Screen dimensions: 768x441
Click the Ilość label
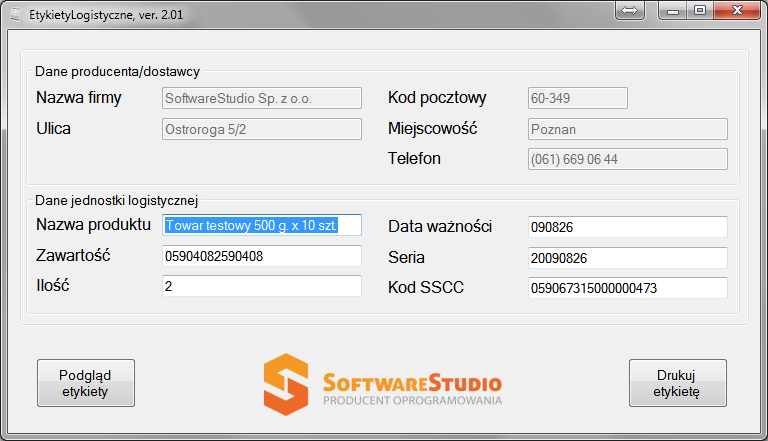pos(53,285)
